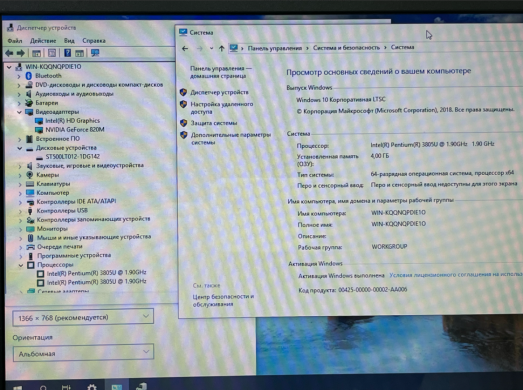Open the Windows Start button
This screenshot has width=523, height=390.
(x=17, y=388)
